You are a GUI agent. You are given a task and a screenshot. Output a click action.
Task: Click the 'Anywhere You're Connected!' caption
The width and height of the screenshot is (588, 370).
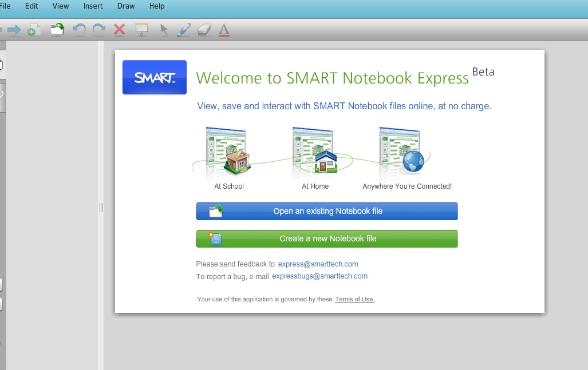click(407, 186)
